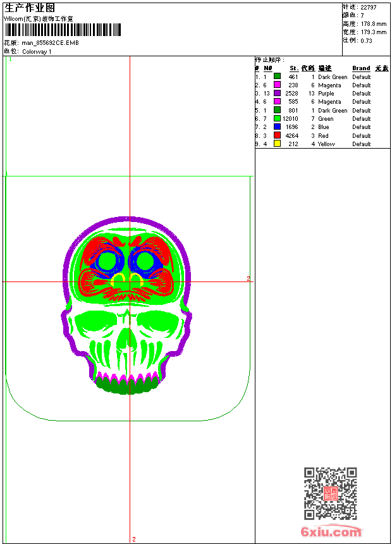This screenshot has width=392, height=544.
Task: Click the stitch count value 22797
Action: [368, 7]
